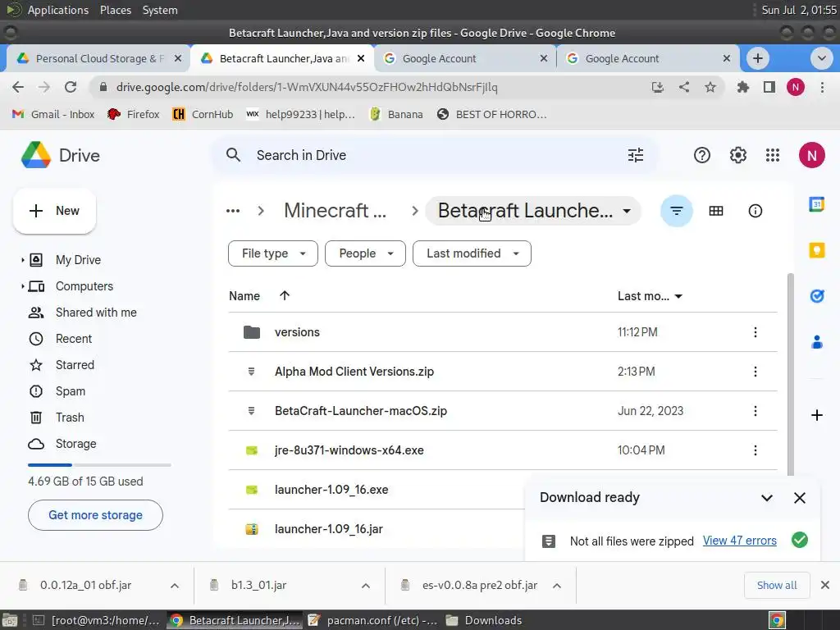Open System menu
Image resolution: width=840 pixels, height=630 pixels.
click(160, 10)
